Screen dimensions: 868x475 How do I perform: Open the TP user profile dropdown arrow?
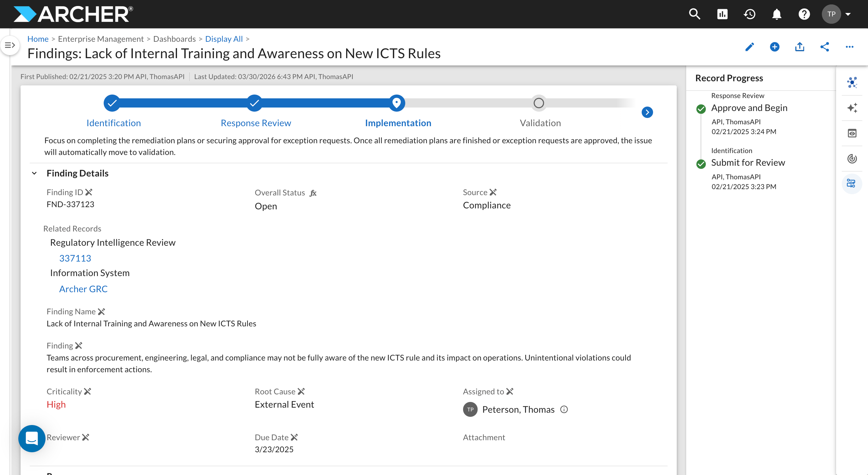tap(848, 14)
